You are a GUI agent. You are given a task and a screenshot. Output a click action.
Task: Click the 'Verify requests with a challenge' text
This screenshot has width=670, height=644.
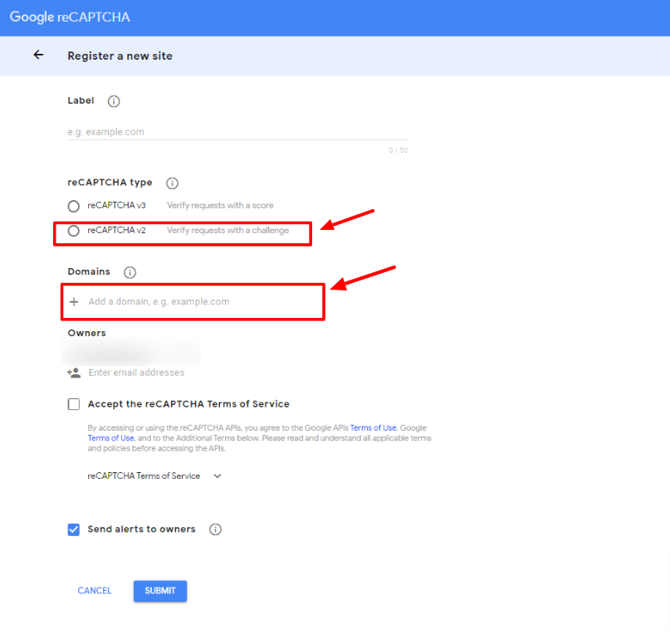(227, 231)
